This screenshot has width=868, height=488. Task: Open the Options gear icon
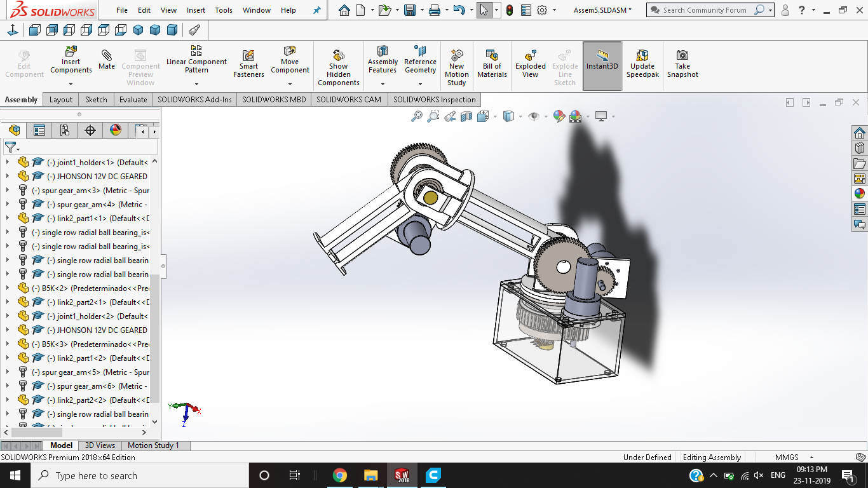(542, 10)
